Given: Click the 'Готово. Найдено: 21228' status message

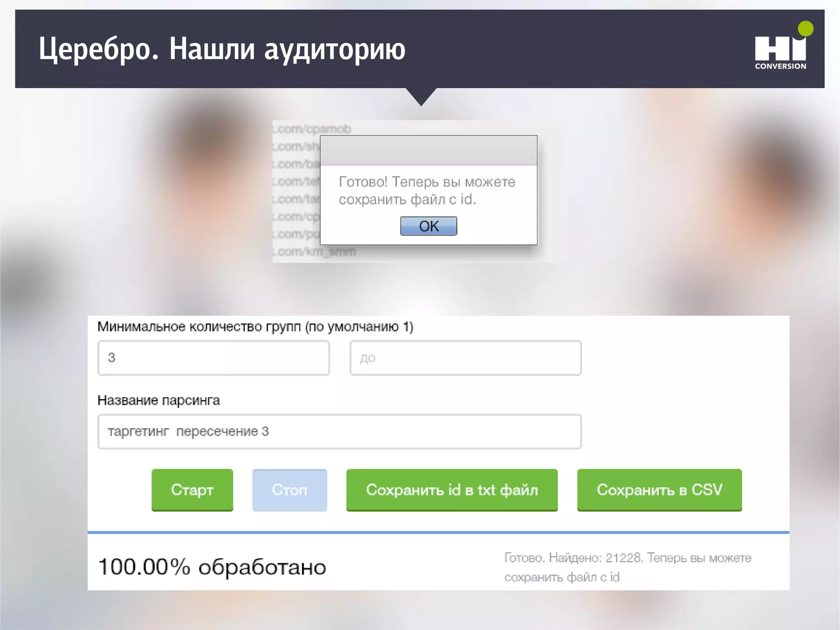Looking at the screenshot, I should pyautogui.click(x=628, y=567).
